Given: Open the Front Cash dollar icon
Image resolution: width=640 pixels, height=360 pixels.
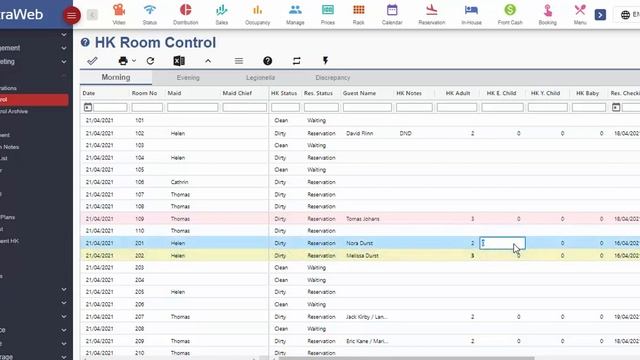Looking at the screenshot, I should click(510, 14).
